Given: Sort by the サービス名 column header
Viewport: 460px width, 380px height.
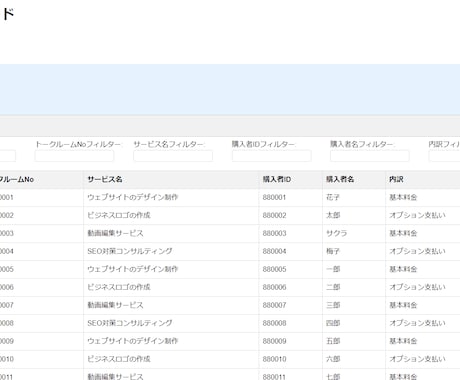Looking at the screenshot, I should tap(105, 179).
